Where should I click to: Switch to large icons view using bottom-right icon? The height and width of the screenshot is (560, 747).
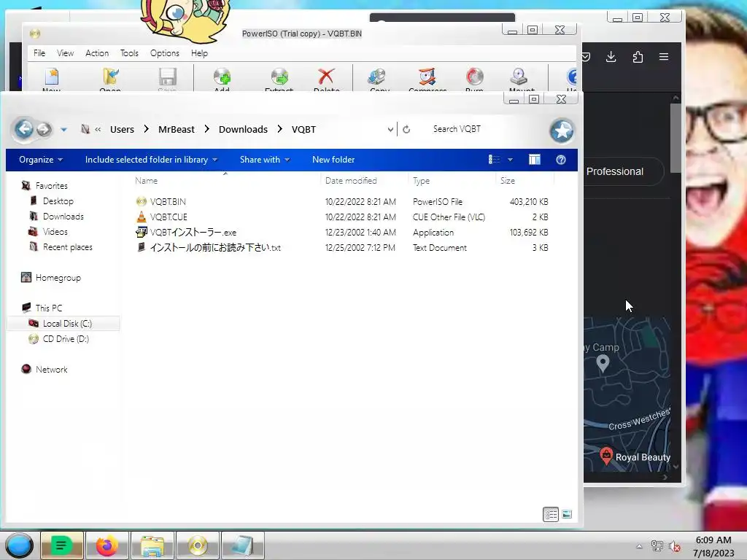tap(566, 514)
